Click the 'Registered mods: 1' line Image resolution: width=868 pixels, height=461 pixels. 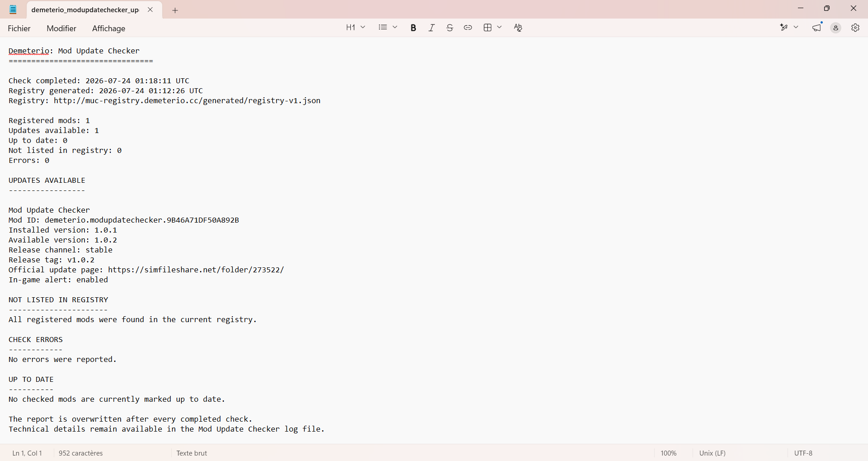pyautogui.click(x=49, y=121)
